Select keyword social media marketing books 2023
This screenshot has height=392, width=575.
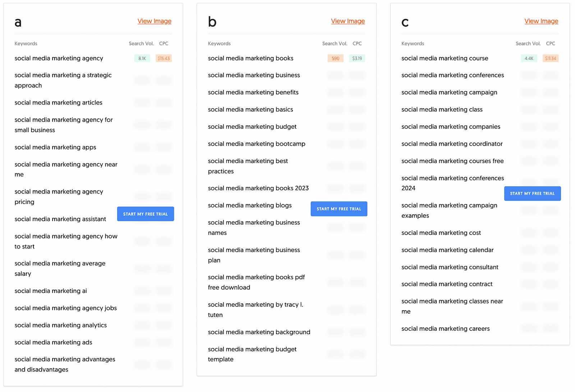258,188
